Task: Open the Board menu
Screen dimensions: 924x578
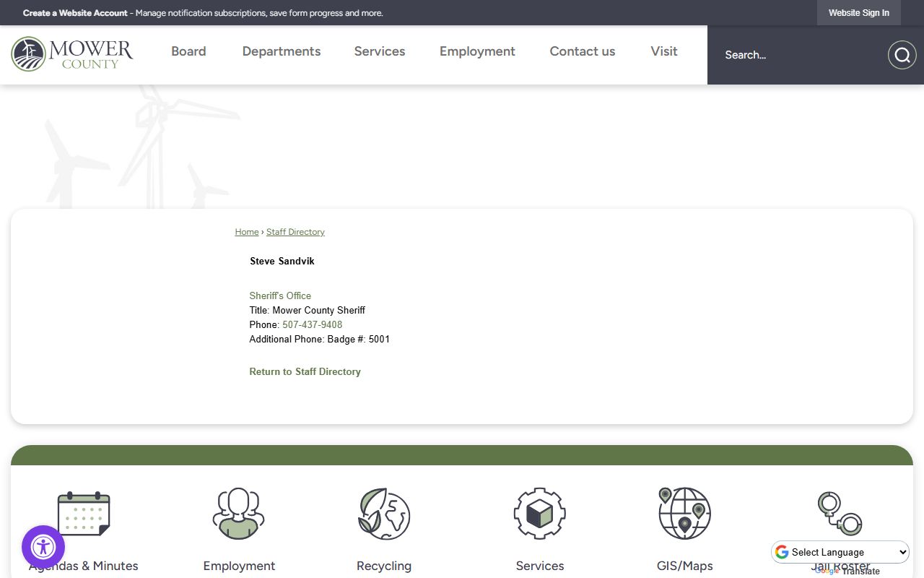Action: 188,51
